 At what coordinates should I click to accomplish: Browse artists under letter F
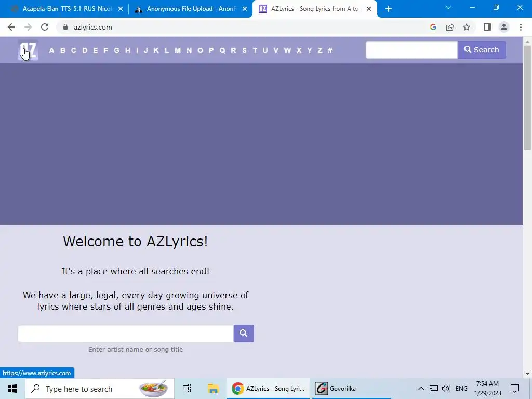[x=106, y=50]
